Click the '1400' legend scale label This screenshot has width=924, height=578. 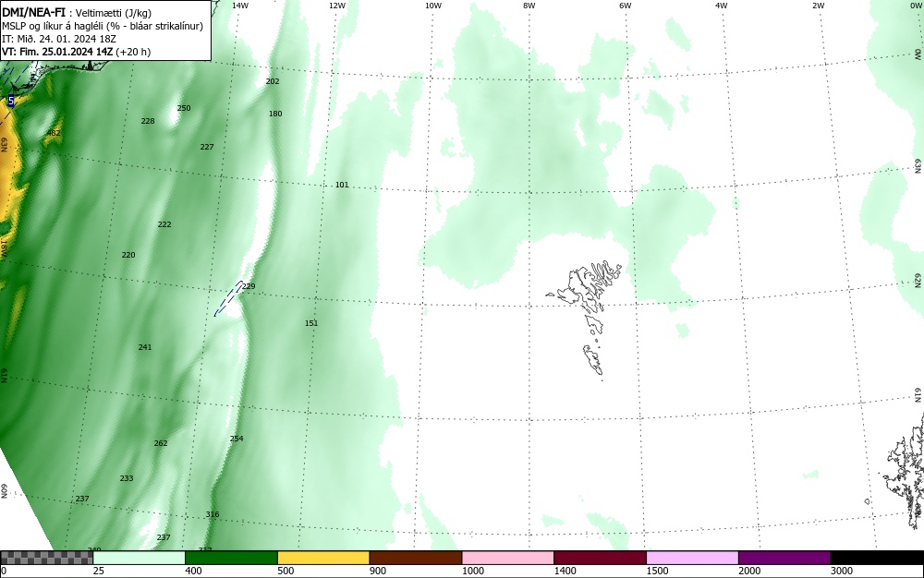click(x=565, y=571)
